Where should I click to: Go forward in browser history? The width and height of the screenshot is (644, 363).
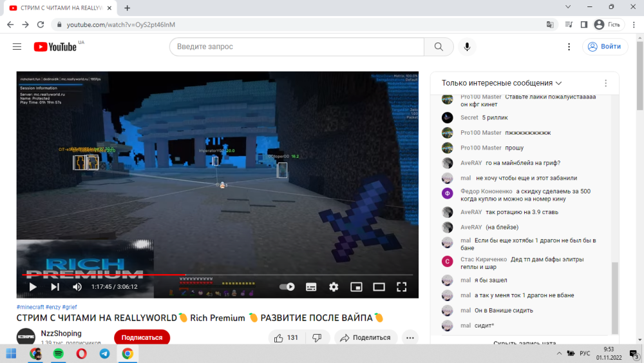tap(26, 25)
